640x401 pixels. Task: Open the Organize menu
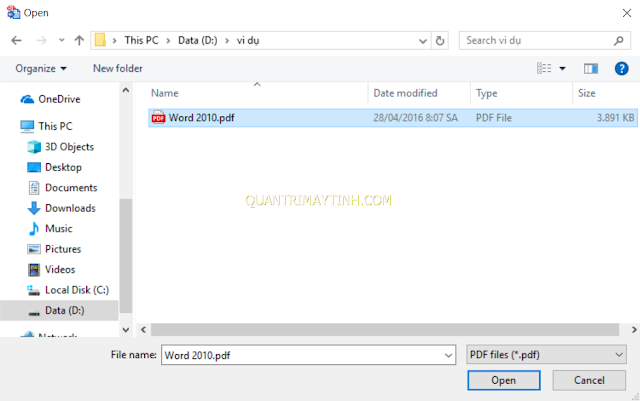point(41,68)
